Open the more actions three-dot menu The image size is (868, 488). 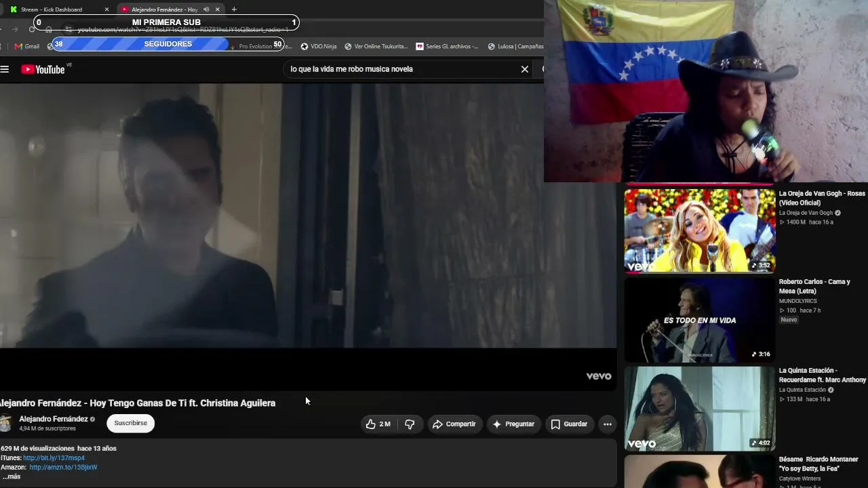pyautogui.click(x=608, y=424)
